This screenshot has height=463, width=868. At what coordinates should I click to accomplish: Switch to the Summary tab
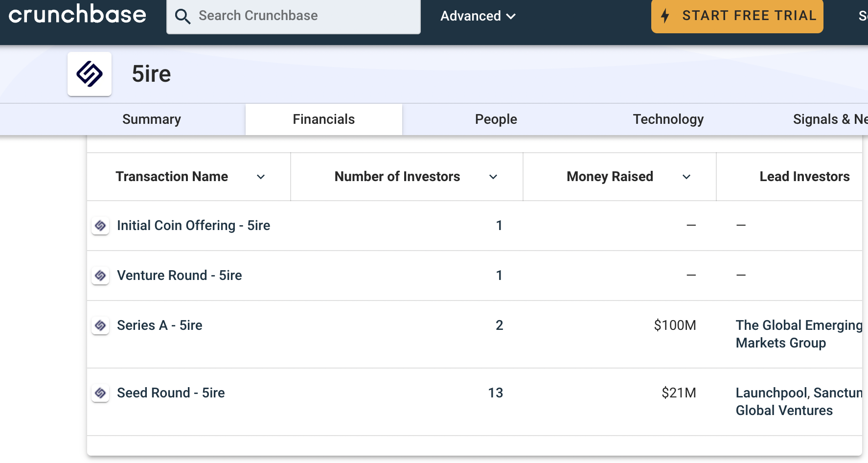152,119
